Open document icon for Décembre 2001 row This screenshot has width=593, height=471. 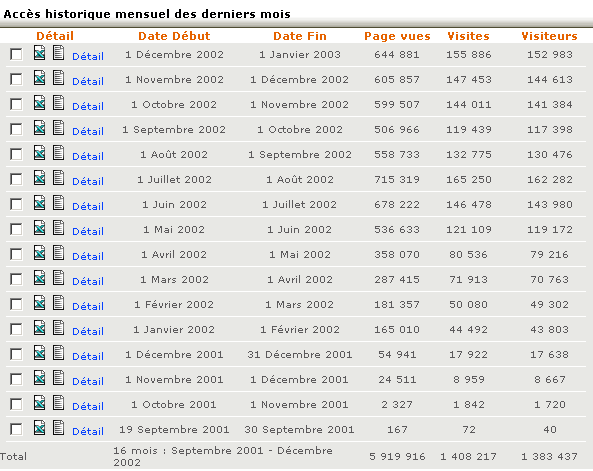click(59, 352)
